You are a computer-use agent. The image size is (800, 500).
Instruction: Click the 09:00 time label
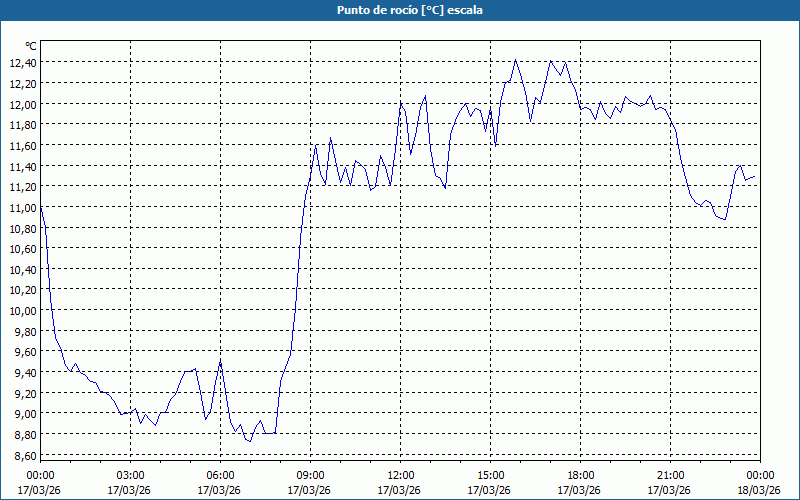310,475
